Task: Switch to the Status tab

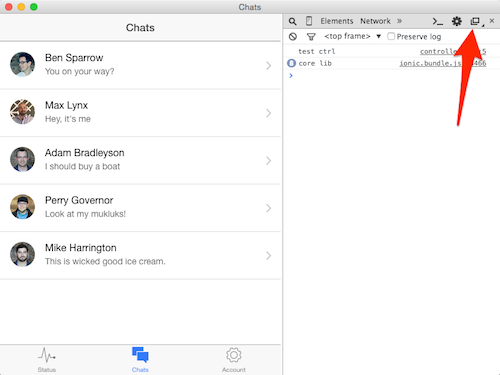Action: 47,360
